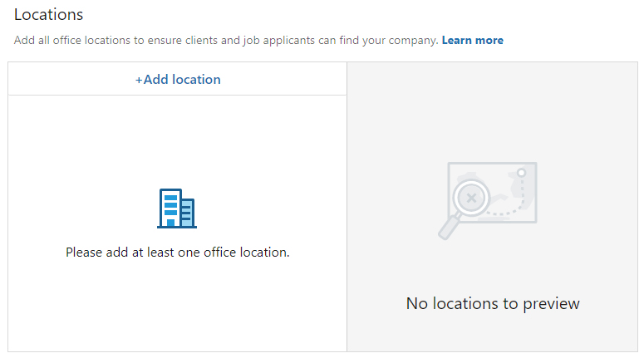
Task: Click the +Add location button
Action: pos(178,80)
